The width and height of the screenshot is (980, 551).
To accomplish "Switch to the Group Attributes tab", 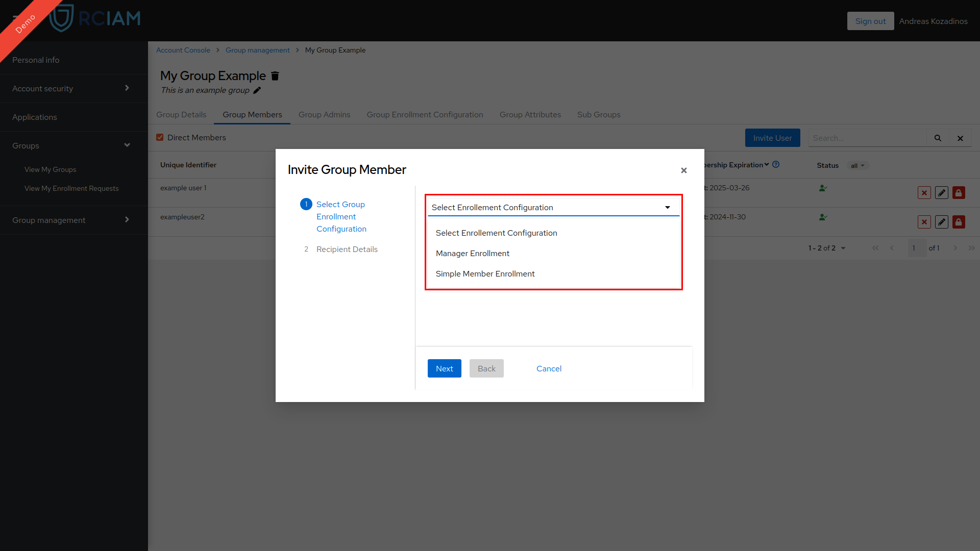I will [530, 114].
